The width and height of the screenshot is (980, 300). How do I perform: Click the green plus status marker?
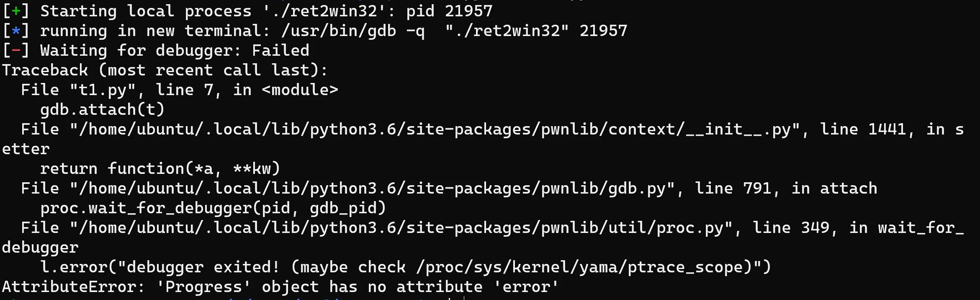point(16,11)
